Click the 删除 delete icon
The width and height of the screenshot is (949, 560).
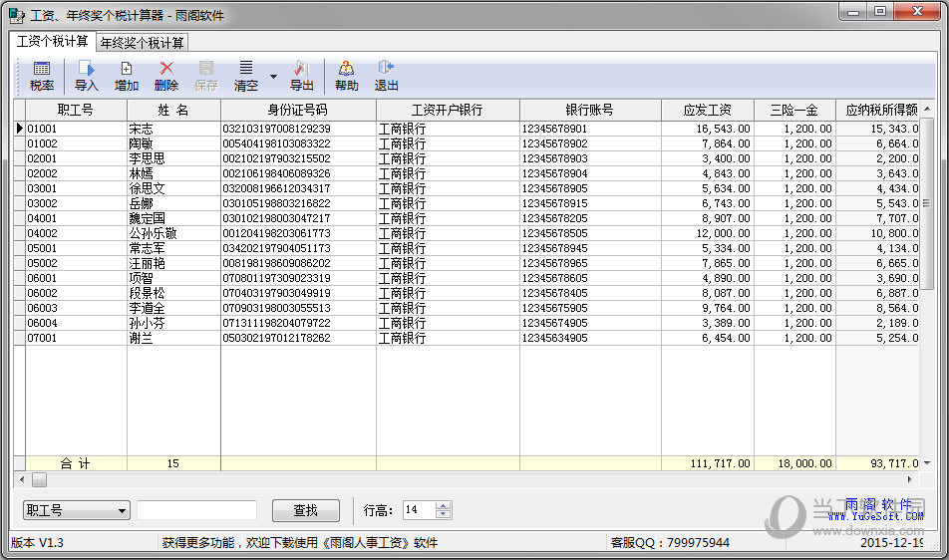click(x=166, y=76)
